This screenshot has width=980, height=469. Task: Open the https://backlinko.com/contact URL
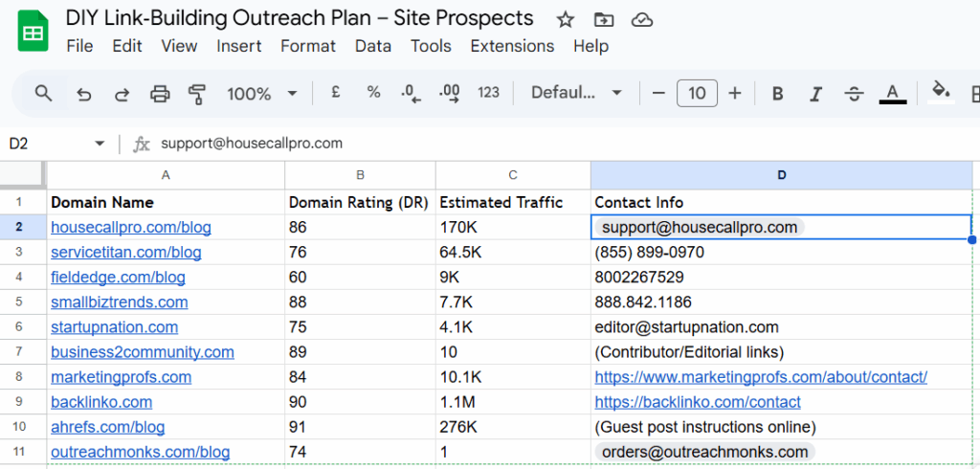(x=698, y=402)
